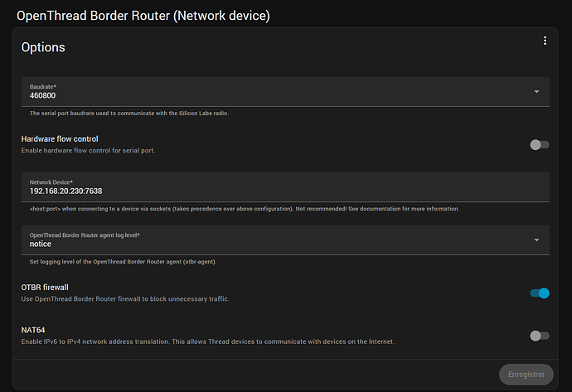Open the three-dot options overflow menu
The height and width of the screenshot is (392, 572).
click(x=545, y=41)
